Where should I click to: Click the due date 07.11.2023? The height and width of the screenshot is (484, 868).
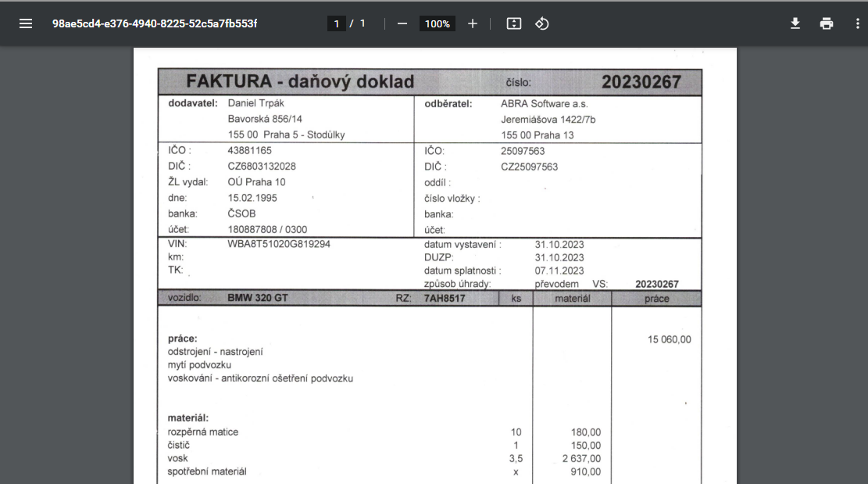[x=559, y=271]
